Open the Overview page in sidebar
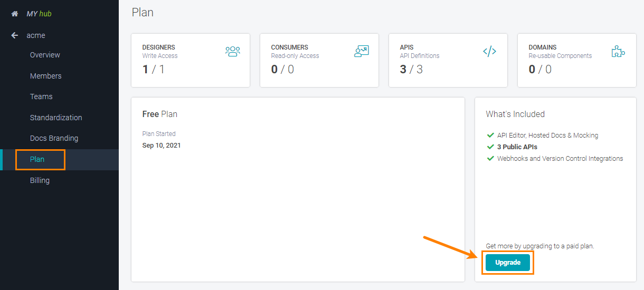This screenshot has width=644, height=290. tap(45, 55)
